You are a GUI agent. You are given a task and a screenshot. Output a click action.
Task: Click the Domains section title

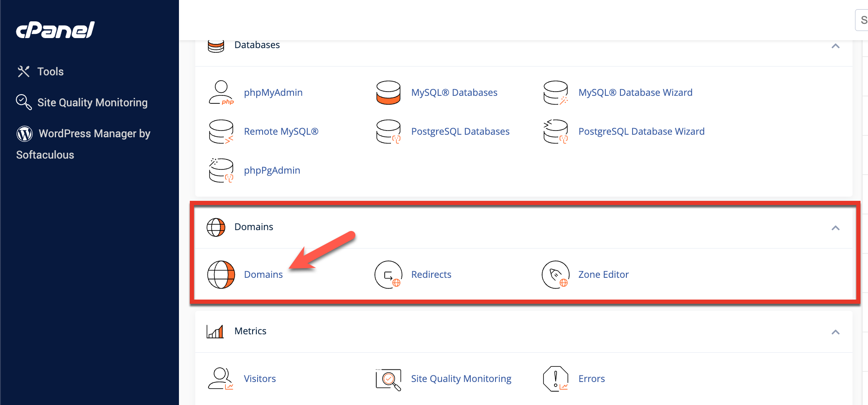(254, 227)
